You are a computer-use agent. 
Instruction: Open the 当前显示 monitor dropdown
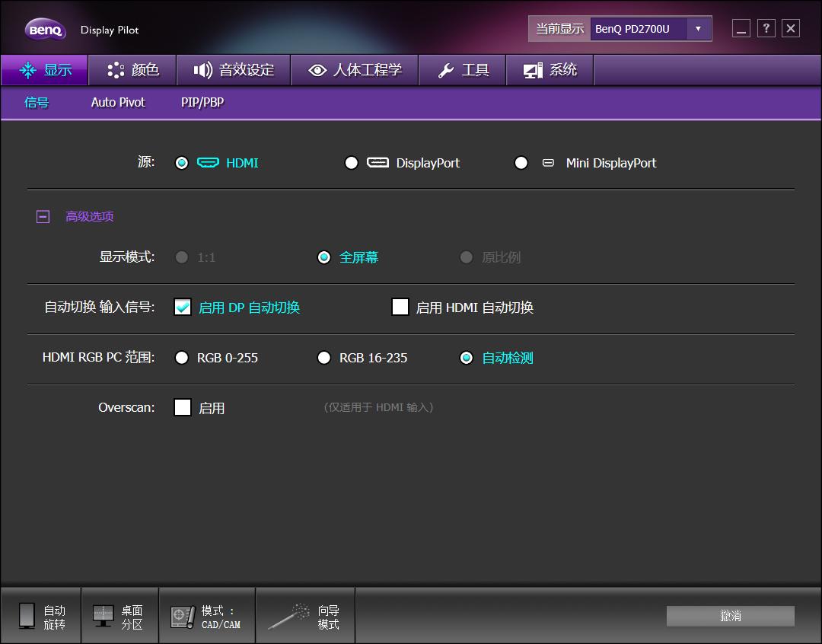(698, 29)
